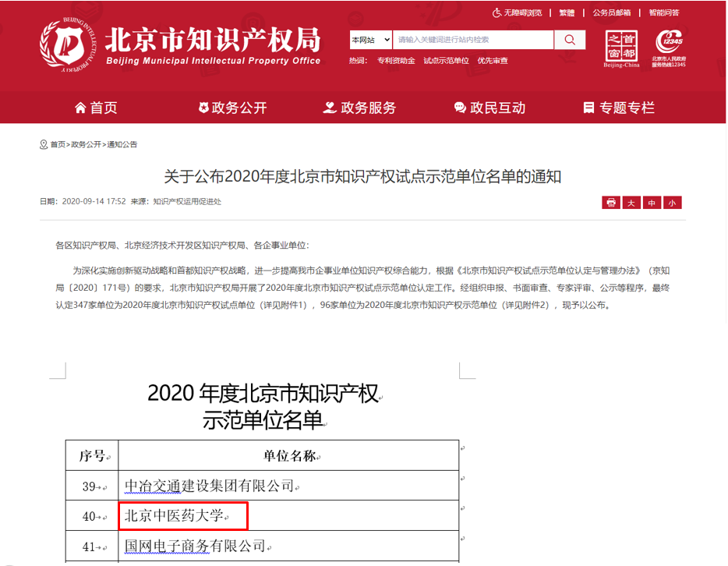728x566 pixels.
Task: Click the source text 知识产权运用促进处
Action: [x=187, y=201]
